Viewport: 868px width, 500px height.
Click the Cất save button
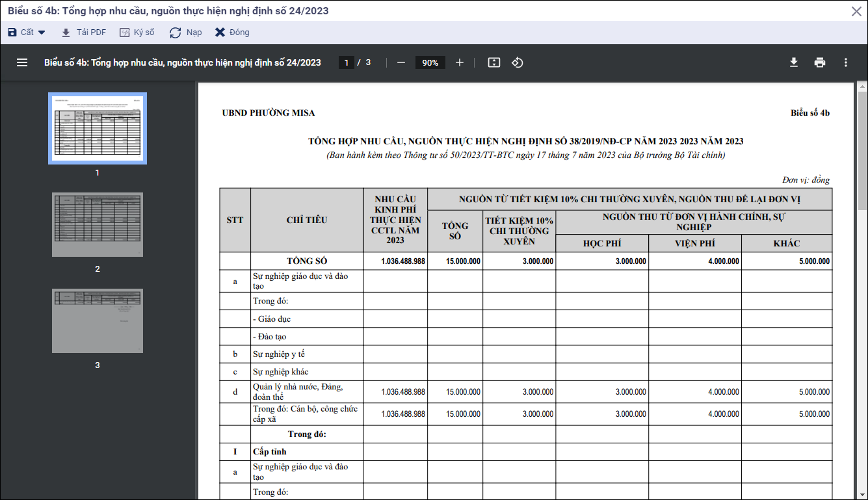[x=21, y=33]
